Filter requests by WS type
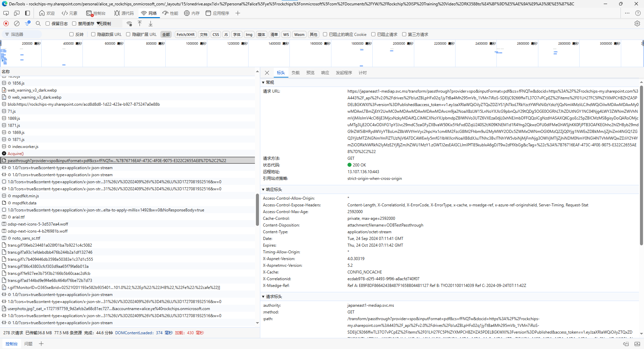The image size is (644, 349). 286,35
